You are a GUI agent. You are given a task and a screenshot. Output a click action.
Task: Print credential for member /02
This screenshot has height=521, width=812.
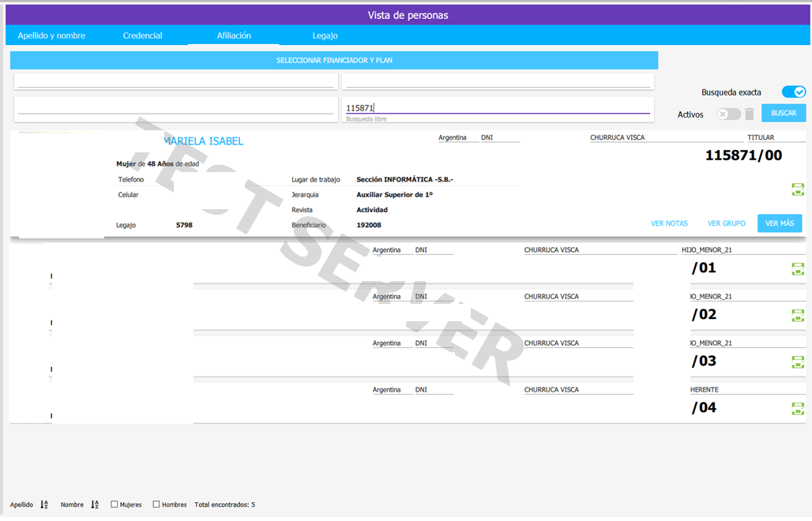[x=798, y=316]
